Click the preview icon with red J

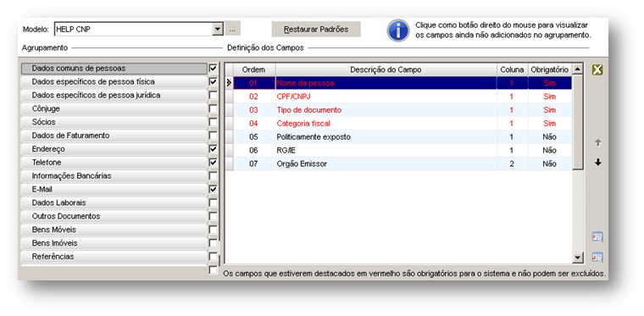tap(597, 257)
